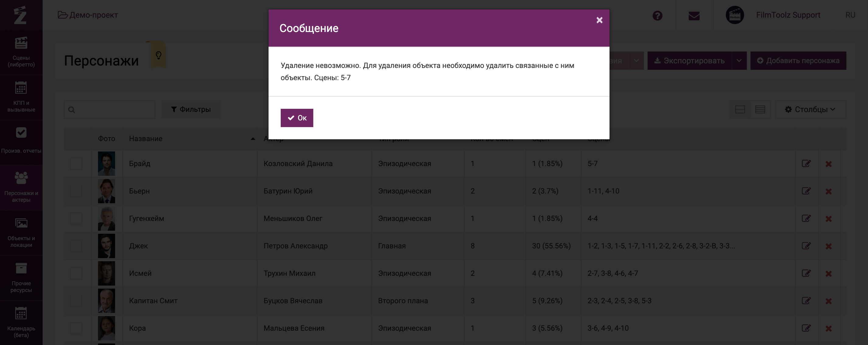
Task: Click edit icon for Кора row
Action: (806, 328)
